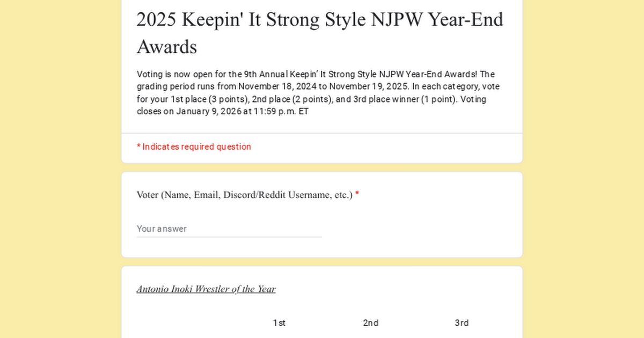Click the red asterisk before "Indicates required question"
This screenshot has height=338, width=644.
point(138,147)
